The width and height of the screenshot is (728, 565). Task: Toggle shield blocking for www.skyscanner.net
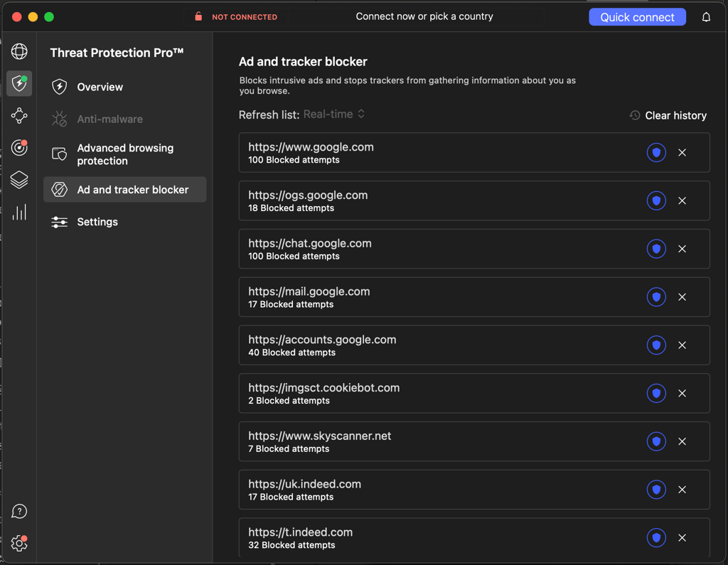[x=656, y=441]
